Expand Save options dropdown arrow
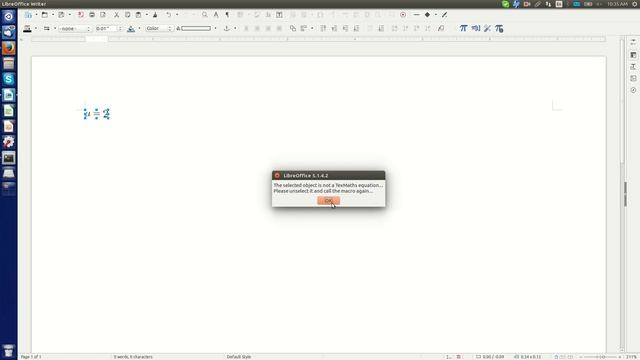The height and width of the screenshot is (360, 640). pos(69,15)
